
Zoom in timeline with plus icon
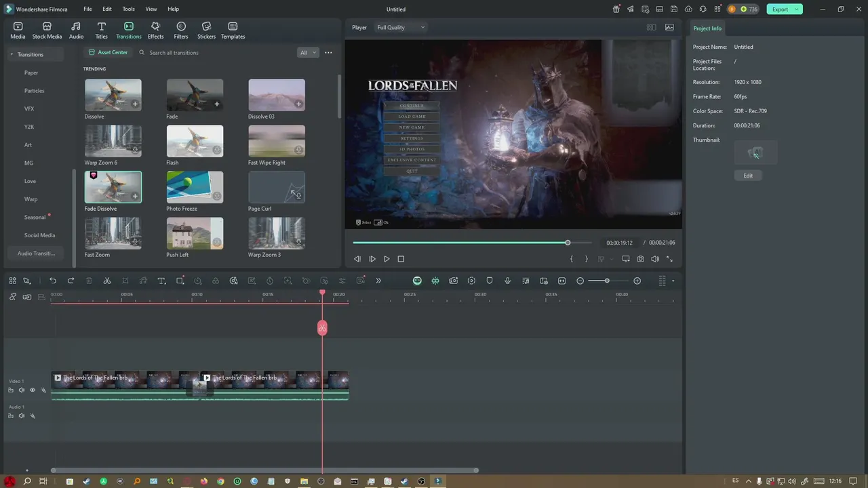637,281
